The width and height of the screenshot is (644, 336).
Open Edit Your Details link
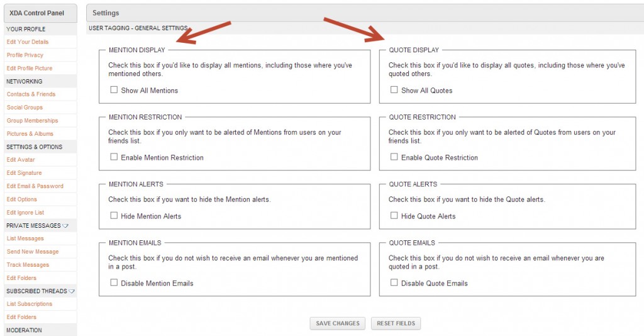coord(28,42)
